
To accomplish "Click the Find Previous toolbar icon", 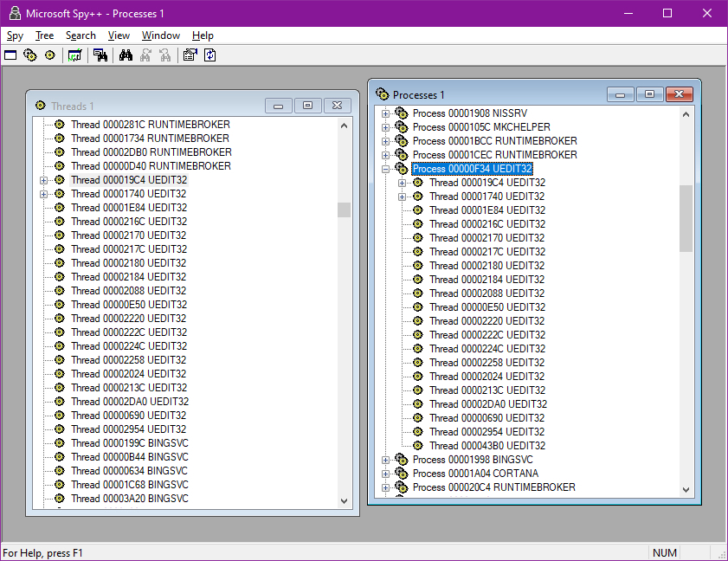I will click(x=164, y=55).
